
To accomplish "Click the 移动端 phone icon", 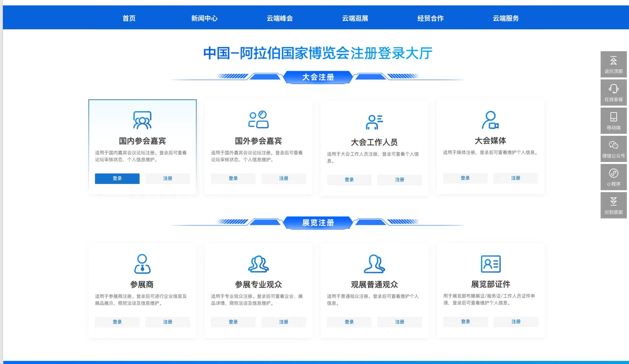I will point(613,117).
